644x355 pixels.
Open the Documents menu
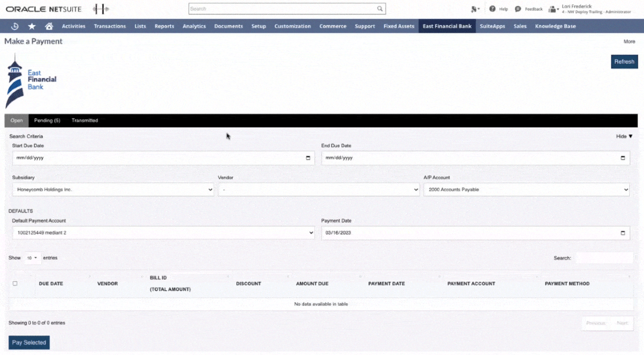[228, 26]
